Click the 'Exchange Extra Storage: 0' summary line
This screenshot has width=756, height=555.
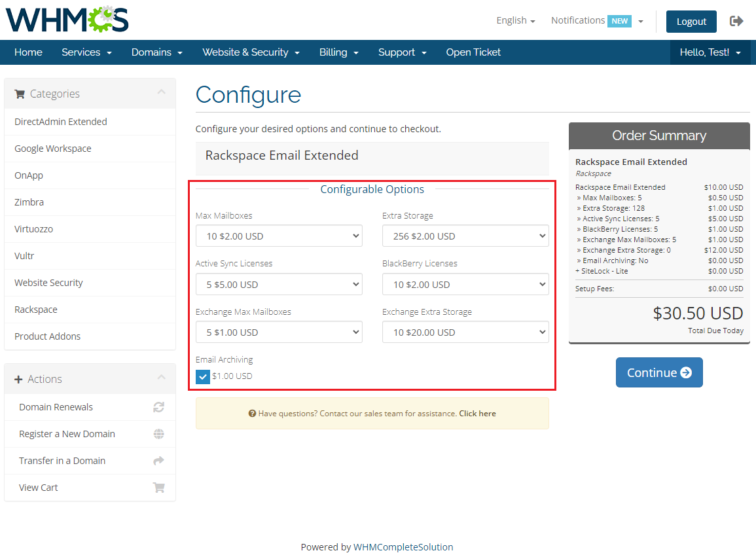659,250
